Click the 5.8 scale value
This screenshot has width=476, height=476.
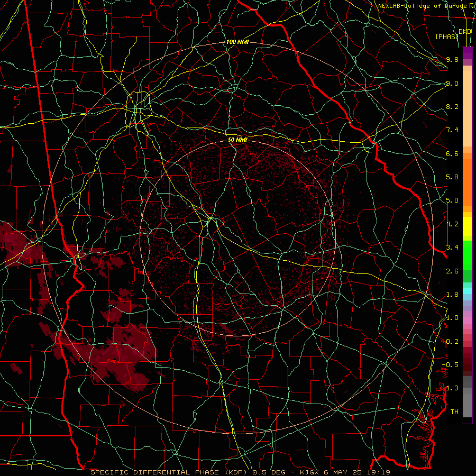[x=452, y=177]
